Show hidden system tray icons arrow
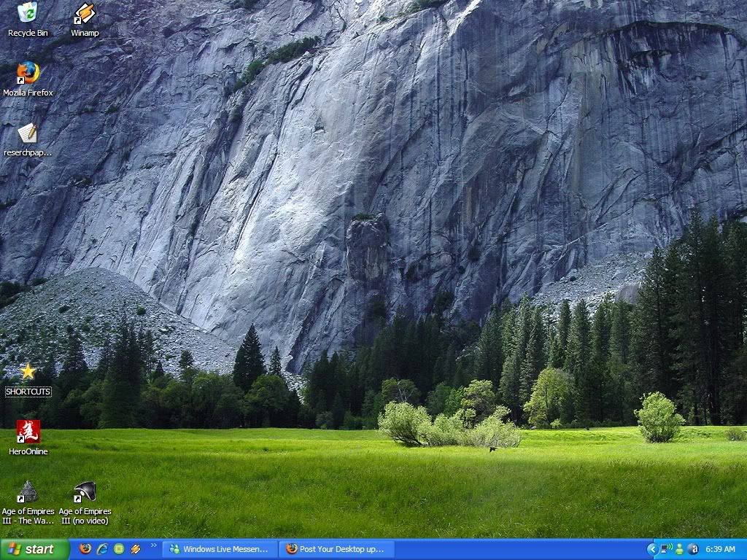The width and height of the screenshot is (747, 560). click(x=652, y=549)
